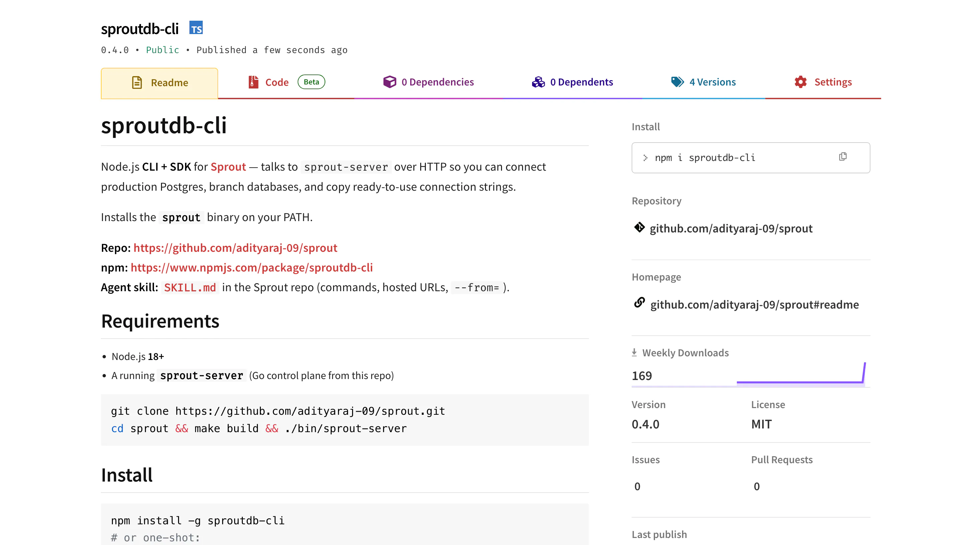
Task: Switch to the Code tab
Action: click(286, 82)
